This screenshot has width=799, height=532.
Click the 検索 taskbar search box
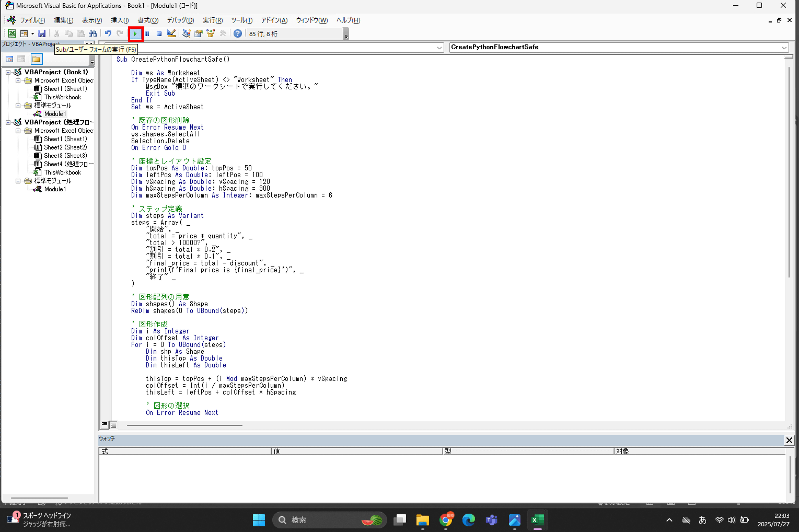click(x=330, y=520)
